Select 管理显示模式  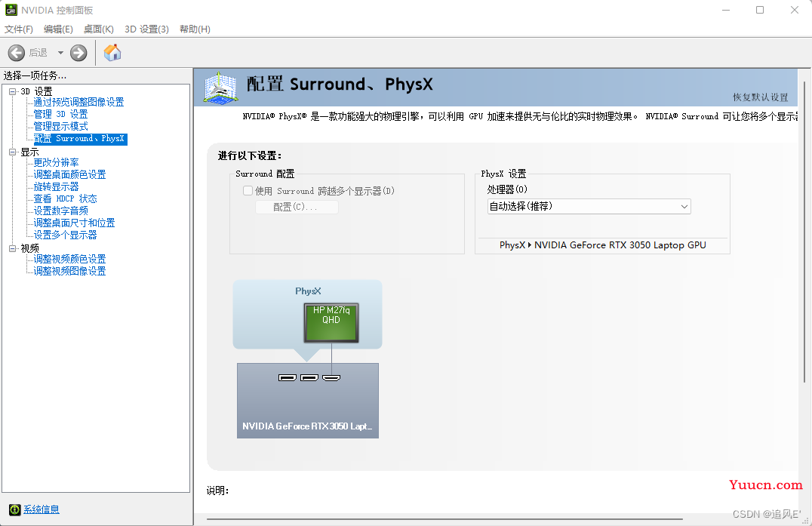[x=60, y=126]
